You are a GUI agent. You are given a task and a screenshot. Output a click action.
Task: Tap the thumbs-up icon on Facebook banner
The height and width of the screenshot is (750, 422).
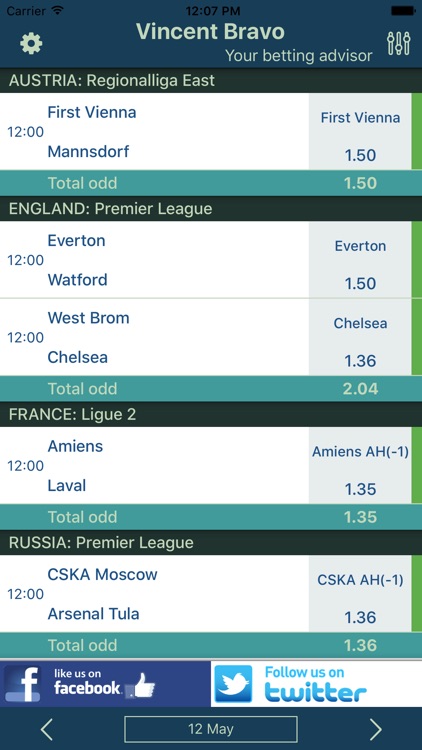pyautogui.click(x=144, y=687)
